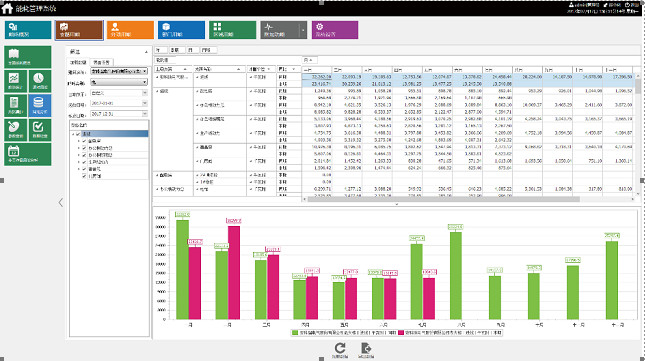Open the purple settings tile with gear icon
645x361 pixels.
click(x=335, y=30)
